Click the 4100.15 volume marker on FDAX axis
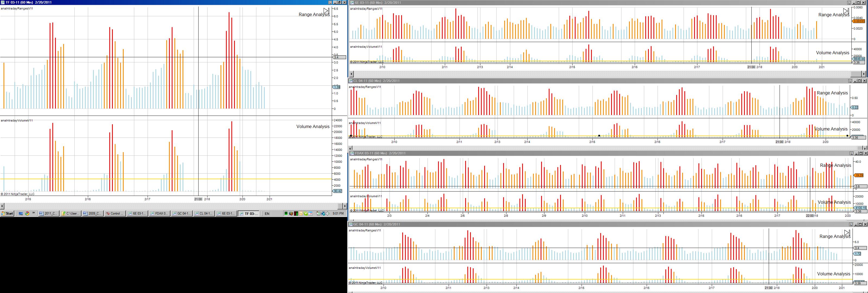 coord(860,208)
